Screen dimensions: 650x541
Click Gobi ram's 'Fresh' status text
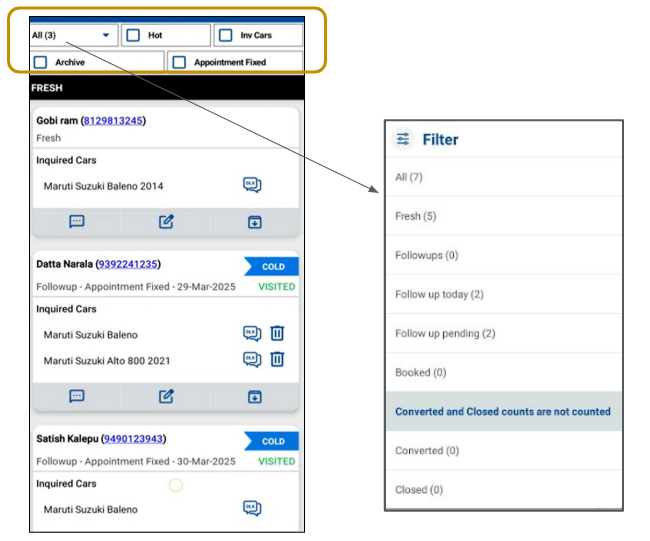click(x=49, y=138)
